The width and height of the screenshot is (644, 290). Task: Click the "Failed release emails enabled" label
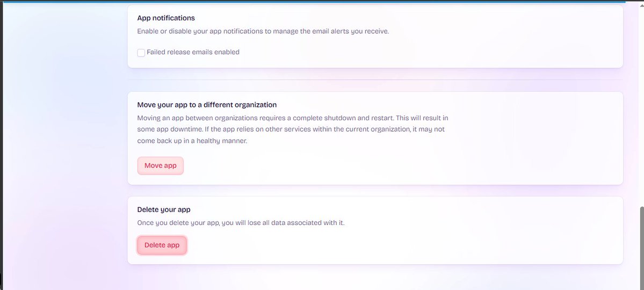click(x=193, y=52)
